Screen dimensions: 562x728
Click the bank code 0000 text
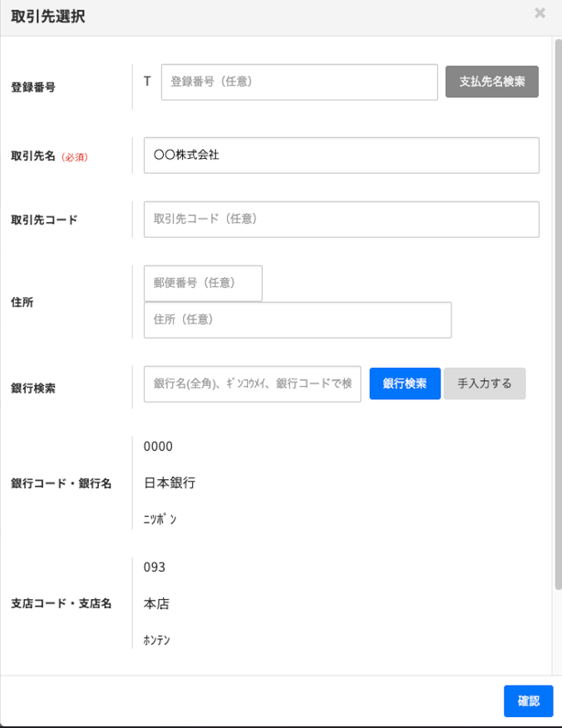(158, 447)
